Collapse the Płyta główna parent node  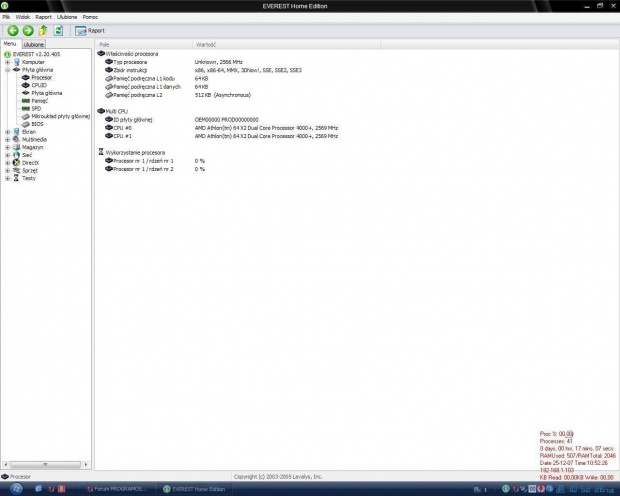7,70
